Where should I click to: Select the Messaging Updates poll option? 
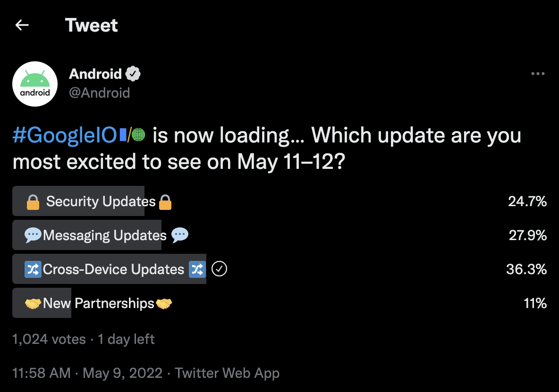tap(104, 235)
